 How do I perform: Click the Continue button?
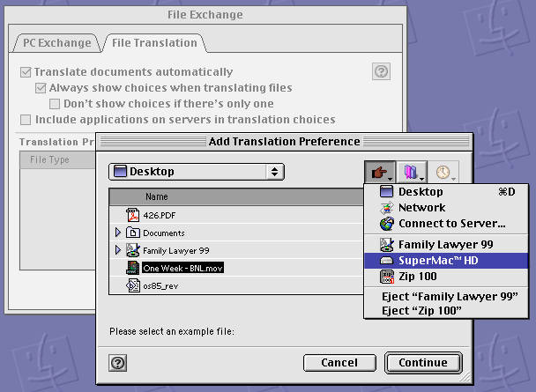pyautogui.click(x=422, y=362)
